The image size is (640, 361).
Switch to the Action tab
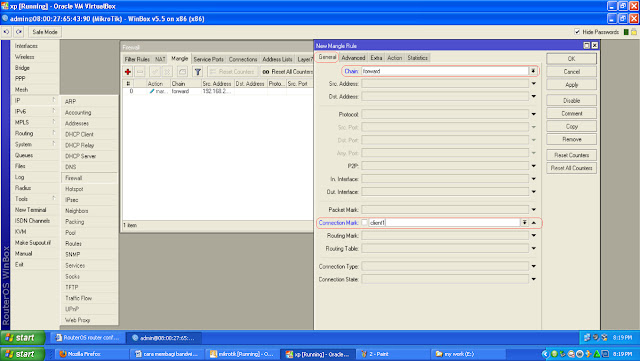(394, 58)
